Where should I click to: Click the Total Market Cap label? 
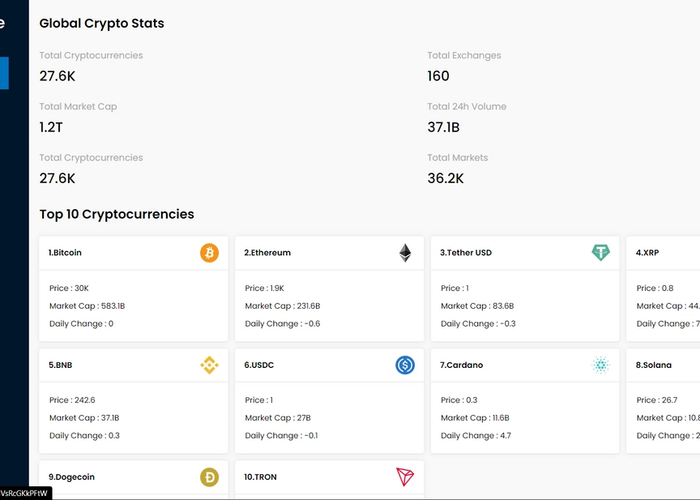pyautogui.click(x=78, y=107)
